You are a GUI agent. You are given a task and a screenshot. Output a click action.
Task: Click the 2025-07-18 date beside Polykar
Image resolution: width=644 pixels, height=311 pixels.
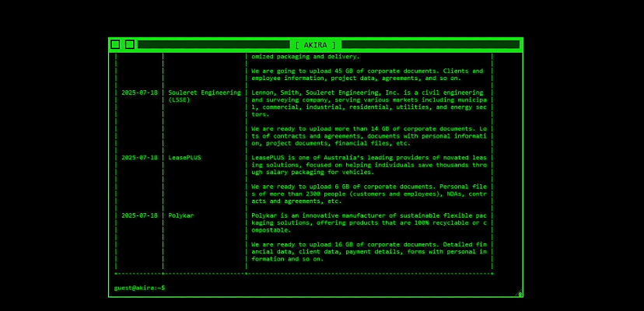pos(139,215)
